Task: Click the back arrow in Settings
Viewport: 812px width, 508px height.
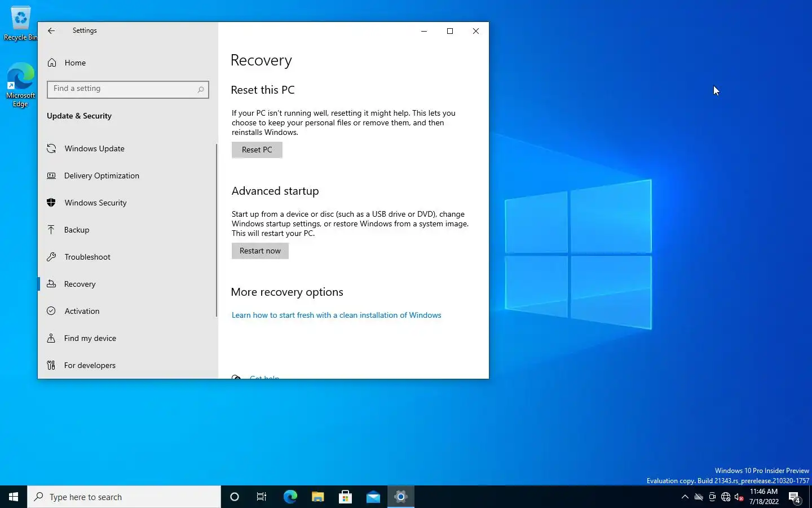Action: tap(51, 30)
